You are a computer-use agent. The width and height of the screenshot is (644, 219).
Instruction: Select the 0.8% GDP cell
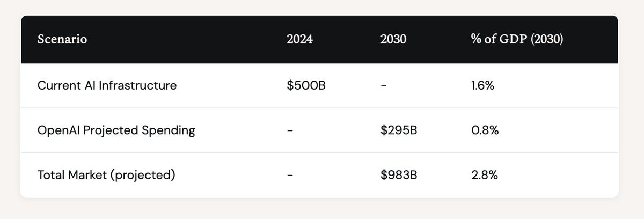[484, 130]
